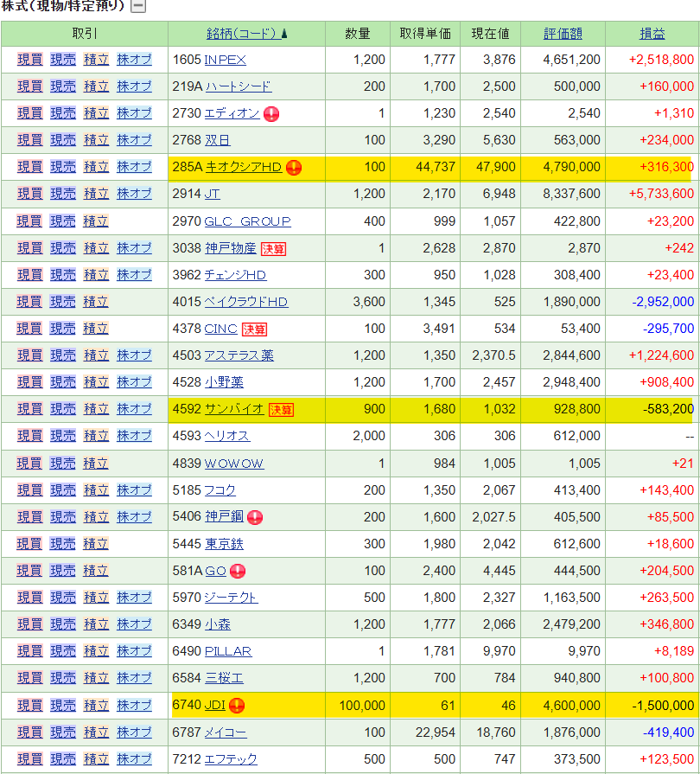Click 株オプ in the メイコー row
Viewport: 700px width, 774px height.
click(x=134, y=732)
